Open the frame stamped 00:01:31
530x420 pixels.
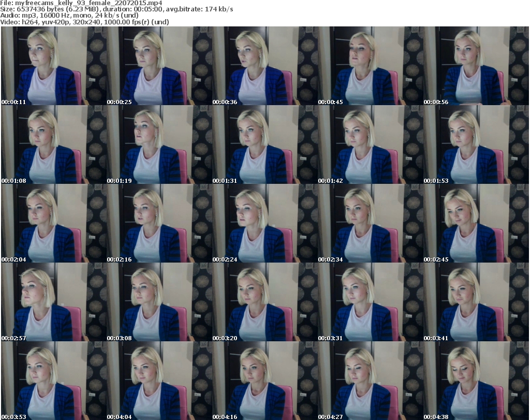[264, 144]
